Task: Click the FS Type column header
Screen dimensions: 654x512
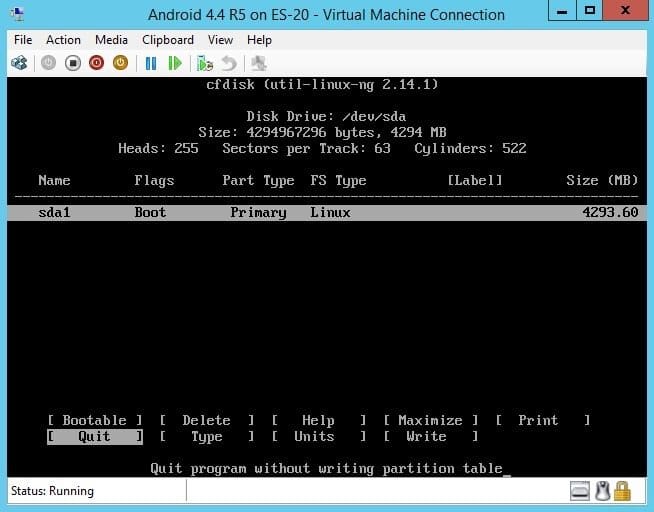Action: (338, 181)
